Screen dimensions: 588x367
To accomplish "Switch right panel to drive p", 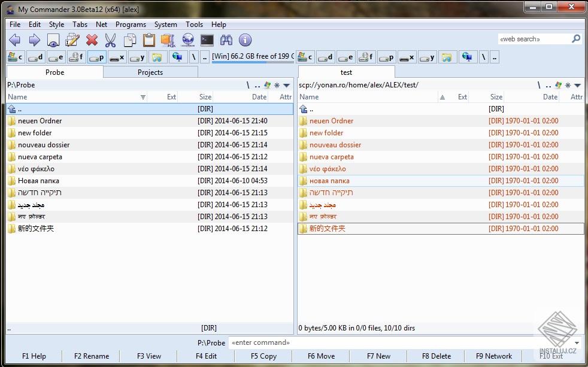I will [x=386, y=57].
